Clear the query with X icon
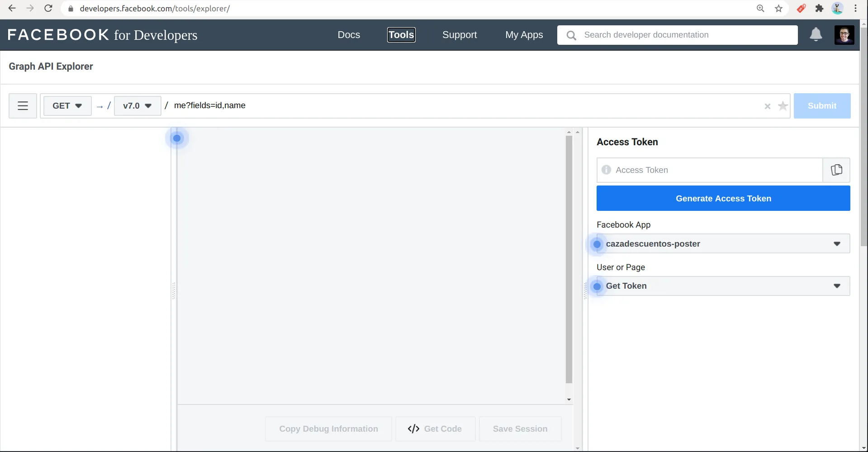The image size is (868, 452). click(x=767, y=106)
